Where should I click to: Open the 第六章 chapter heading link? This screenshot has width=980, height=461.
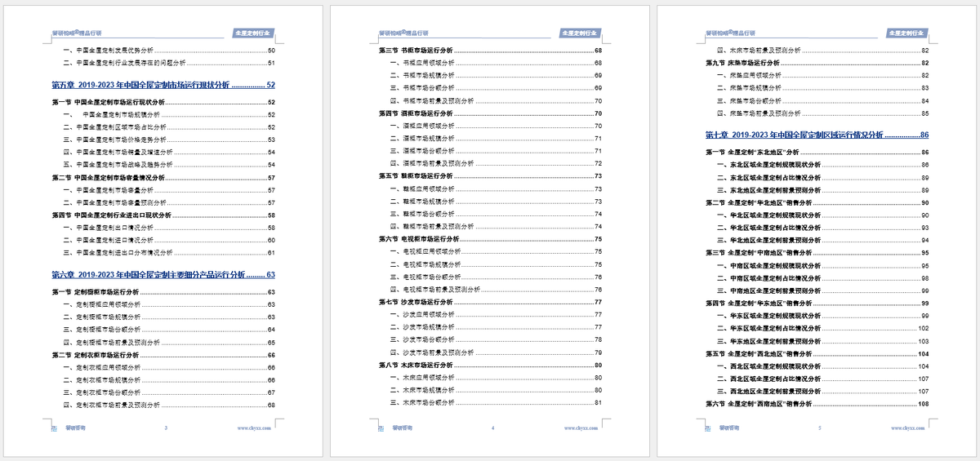[163, 275]
